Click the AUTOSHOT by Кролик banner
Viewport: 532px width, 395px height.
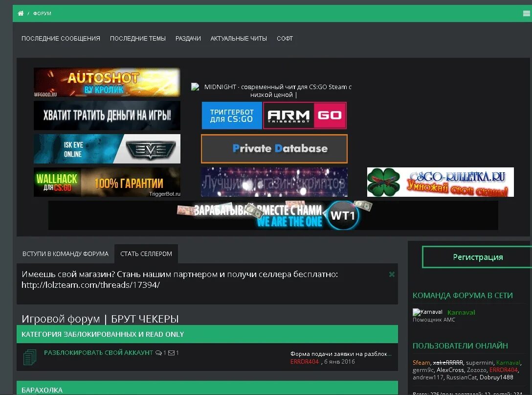(107, 82)
